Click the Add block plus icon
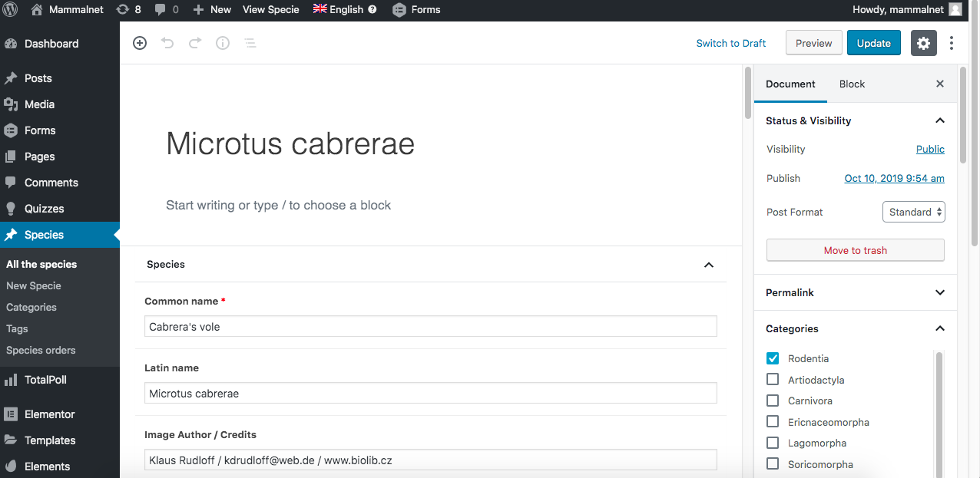 click(140, 44)
